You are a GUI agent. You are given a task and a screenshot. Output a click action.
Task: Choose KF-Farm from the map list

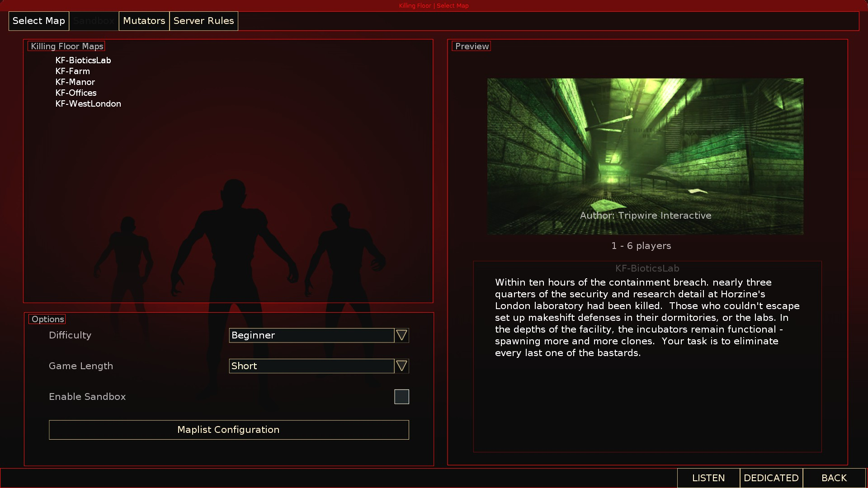[73, 71]
